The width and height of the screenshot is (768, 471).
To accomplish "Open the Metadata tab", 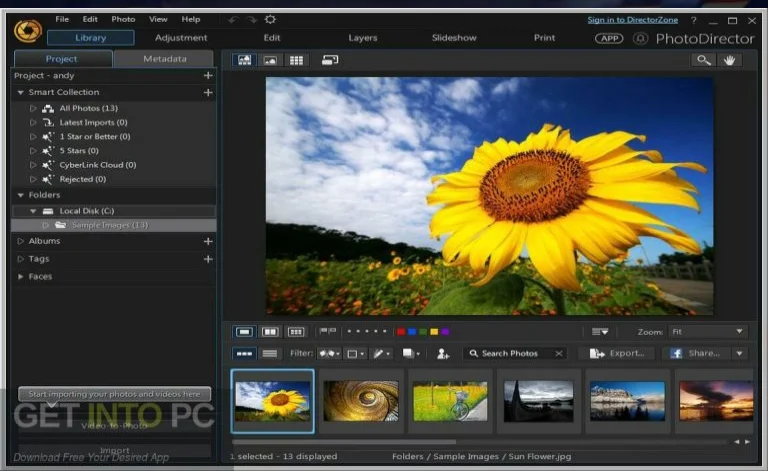I will [165, 59].
